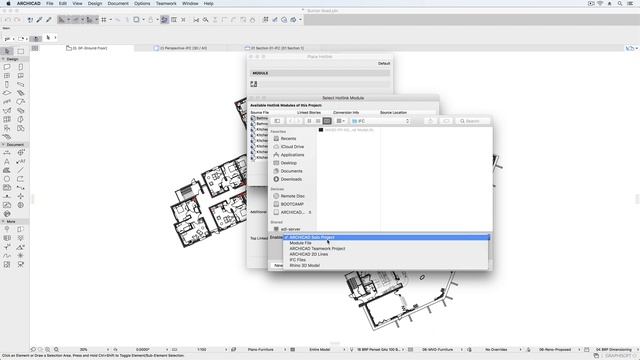Click the Search field in file dialog

(x=473, y=121)
